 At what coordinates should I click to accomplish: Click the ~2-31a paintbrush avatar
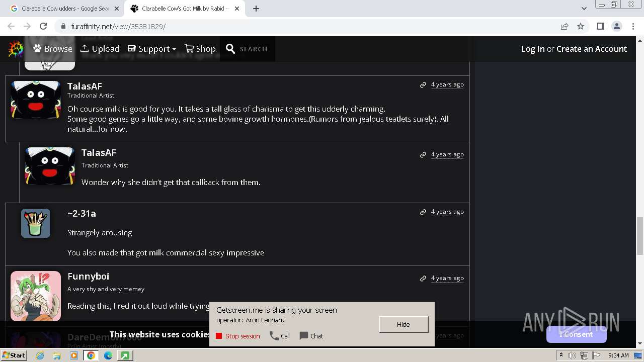(36, 223)
